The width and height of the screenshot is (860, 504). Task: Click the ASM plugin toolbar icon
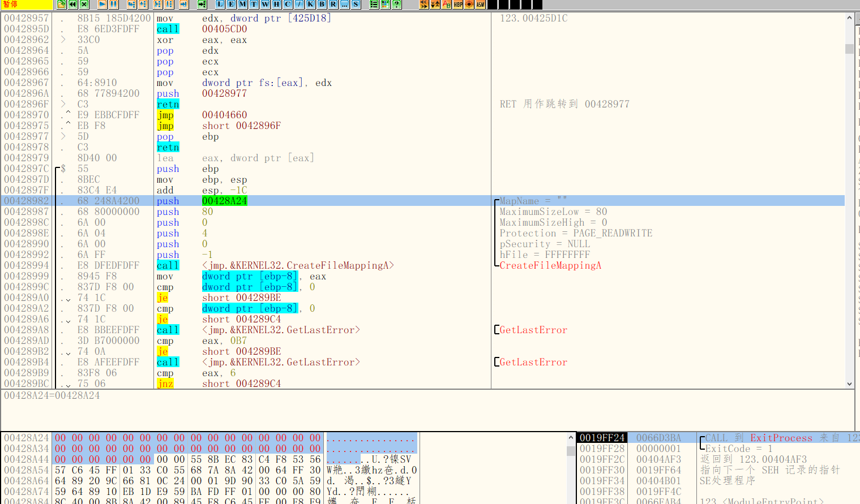coord(481,5)
